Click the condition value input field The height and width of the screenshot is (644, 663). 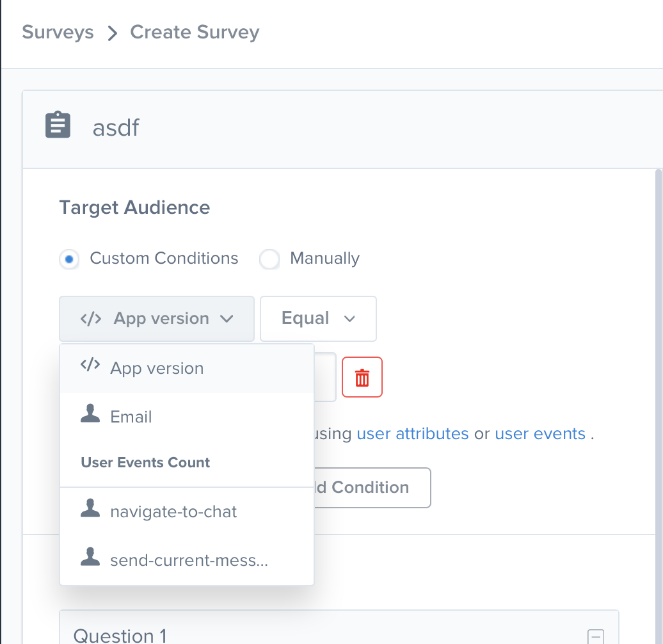325,377
